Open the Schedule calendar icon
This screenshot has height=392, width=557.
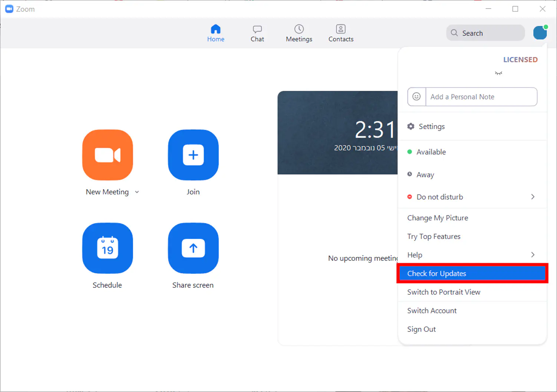(108, 248)
